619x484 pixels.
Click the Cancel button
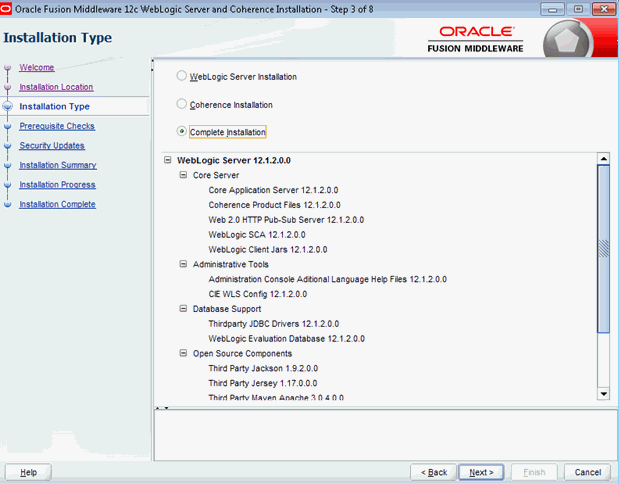[x=587, y=472]
